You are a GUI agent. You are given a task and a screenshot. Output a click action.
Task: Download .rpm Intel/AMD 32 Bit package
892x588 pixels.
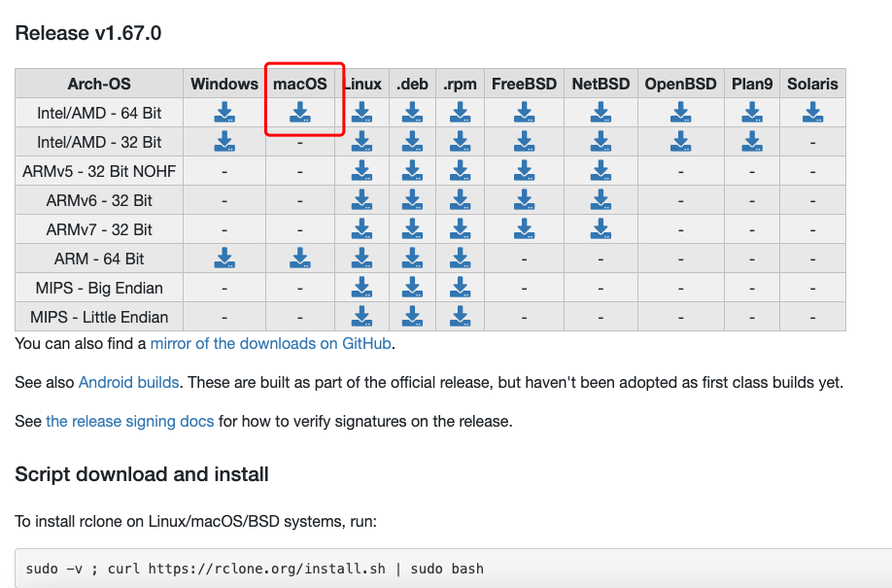click(x=461, y=141)
